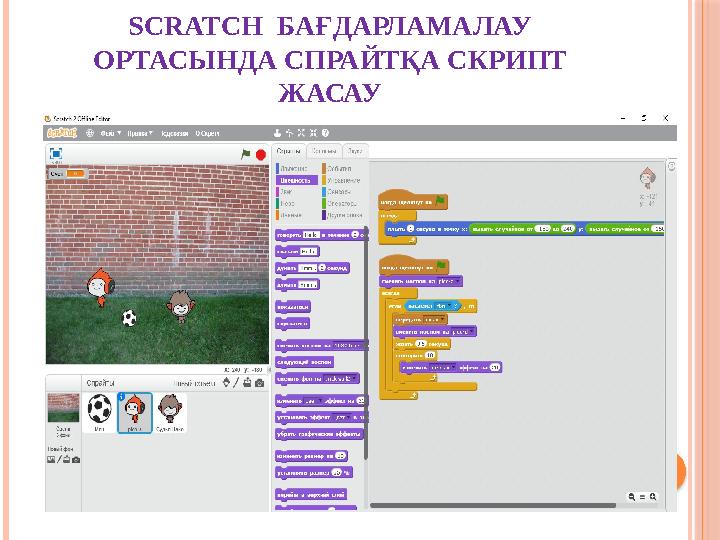Click the спрятаться block in the palette
The height and width of the screenshot is (540, 720).
292,324
